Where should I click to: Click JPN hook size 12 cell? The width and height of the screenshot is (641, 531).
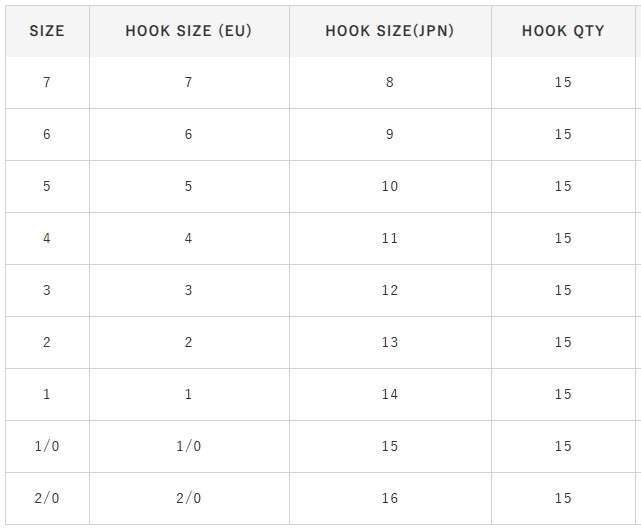pyautogui.click(x=390, y=290)
